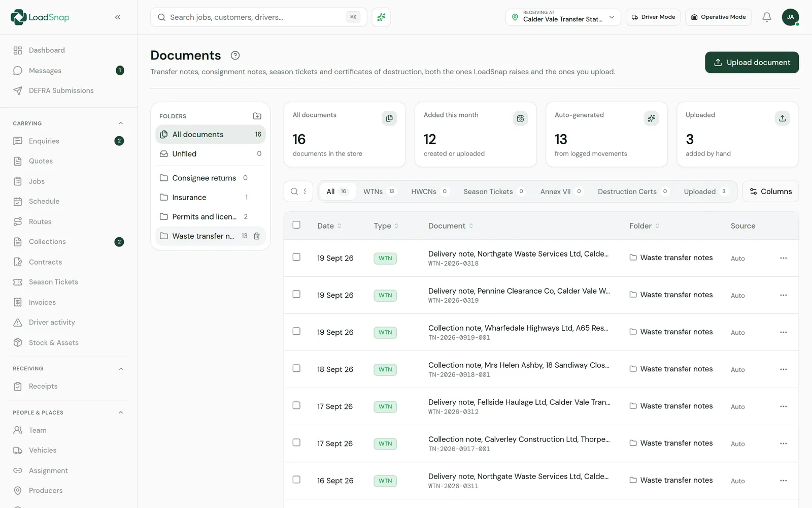This screenshot has width=812, height=508.
Task: Open row actions for WTN-2026-0318
Action: 784,258
